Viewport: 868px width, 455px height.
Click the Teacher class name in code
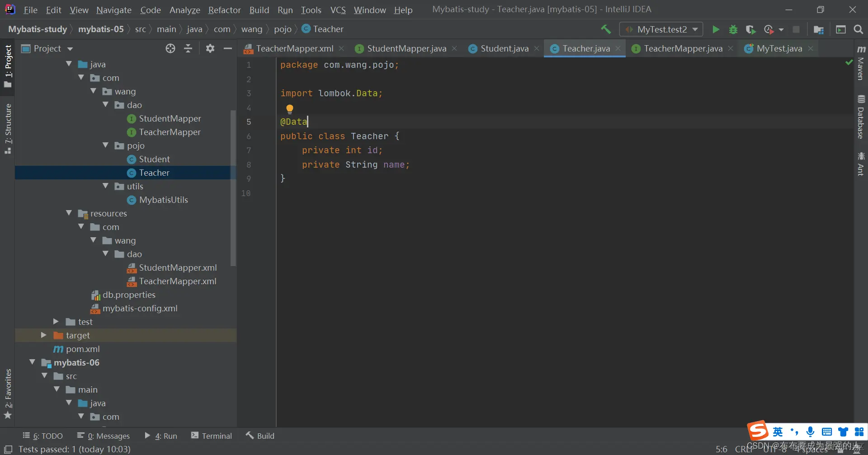pos(369,136)
